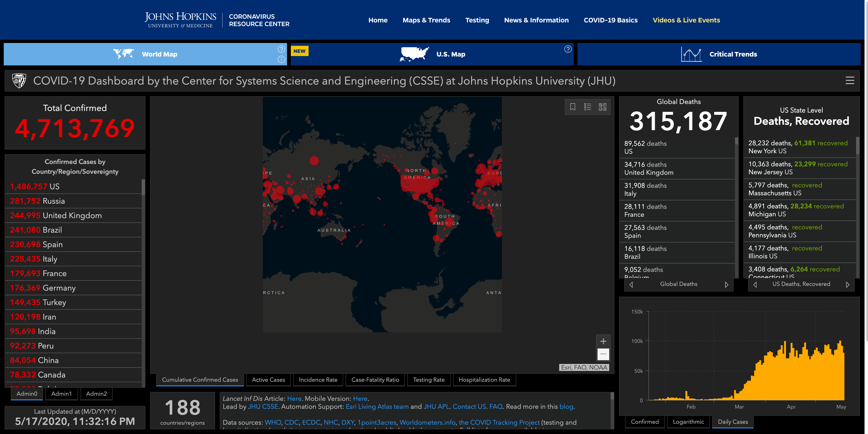Open the World Map tab
Viewport: 868px width, 434px height.
click(145, 54)
